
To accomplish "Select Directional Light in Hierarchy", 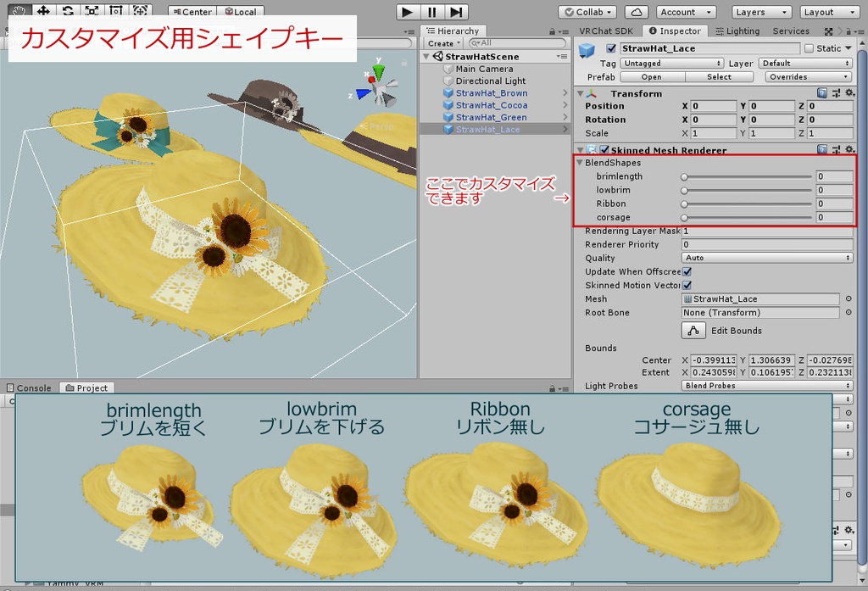I will click(x=491, y=81).
